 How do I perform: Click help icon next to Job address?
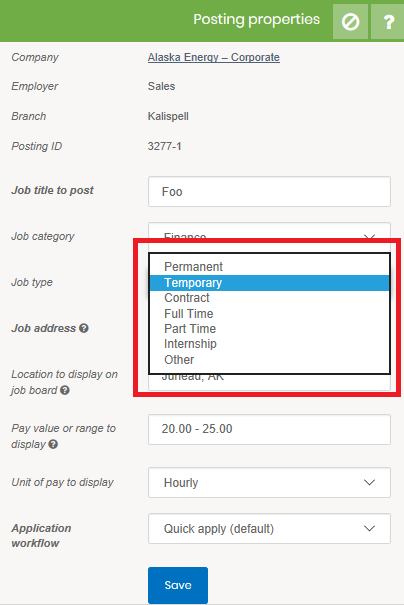[x=84, y=328]
